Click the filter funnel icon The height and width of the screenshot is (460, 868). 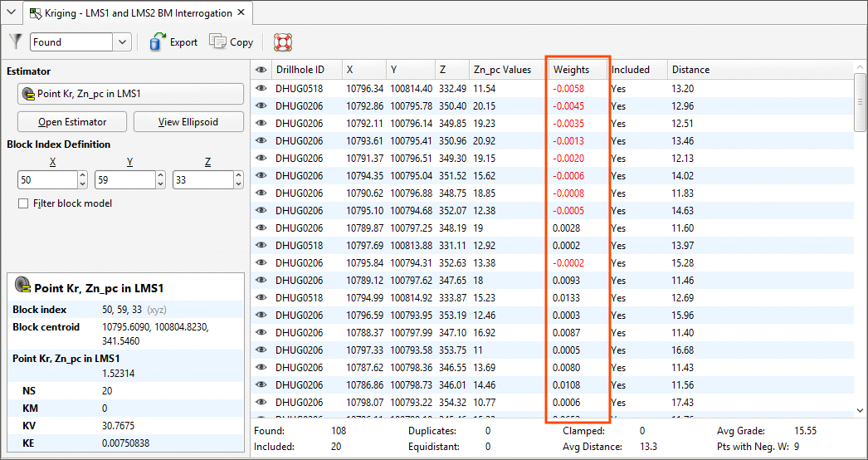point(17,42)
